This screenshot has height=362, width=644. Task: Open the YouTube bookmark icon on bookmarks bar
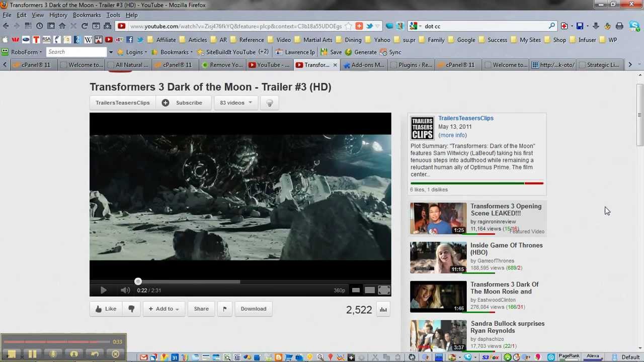tap(109, 40)
